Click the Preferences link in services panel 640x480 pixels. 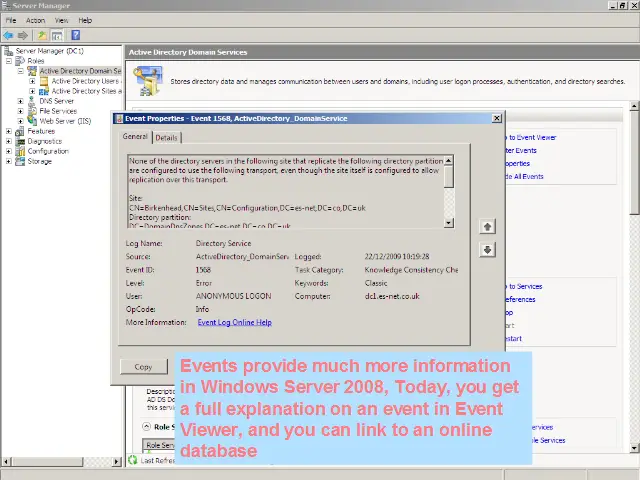(x=520, y=300)
